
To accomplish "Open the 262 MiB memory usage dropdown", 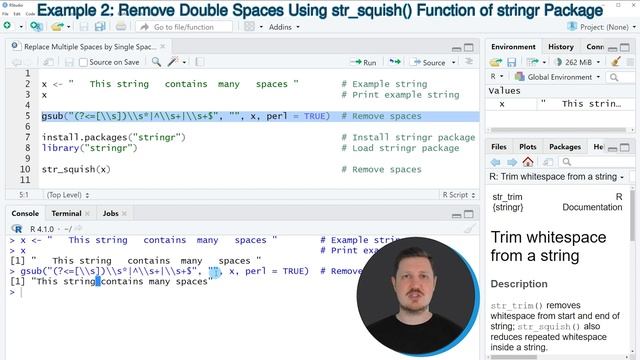I will [578, 62].
